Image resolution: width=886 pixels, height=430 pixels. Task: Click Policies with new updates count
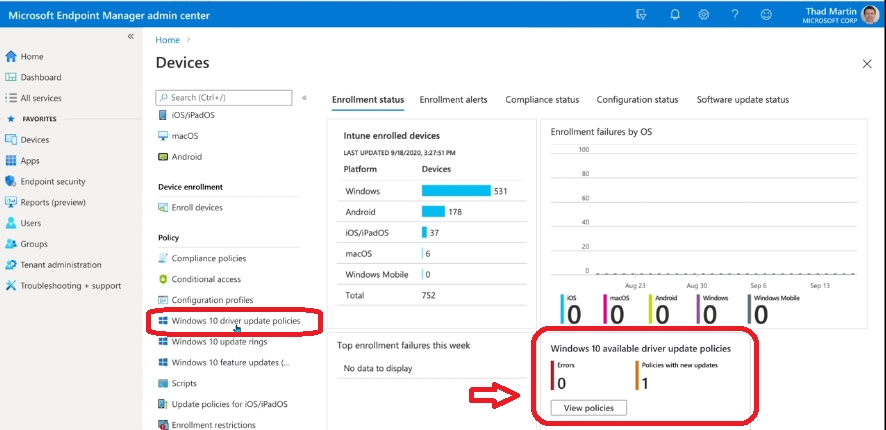(645, 384)
